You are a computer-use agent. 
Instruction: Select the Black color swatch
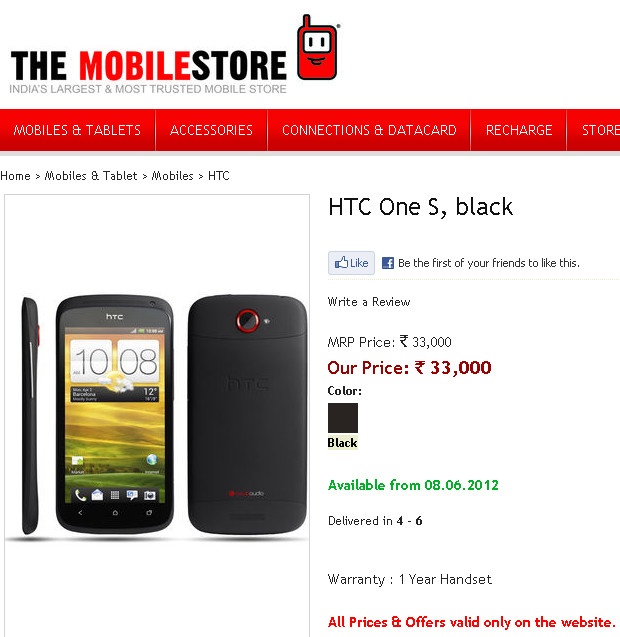(x=343, y=418)
